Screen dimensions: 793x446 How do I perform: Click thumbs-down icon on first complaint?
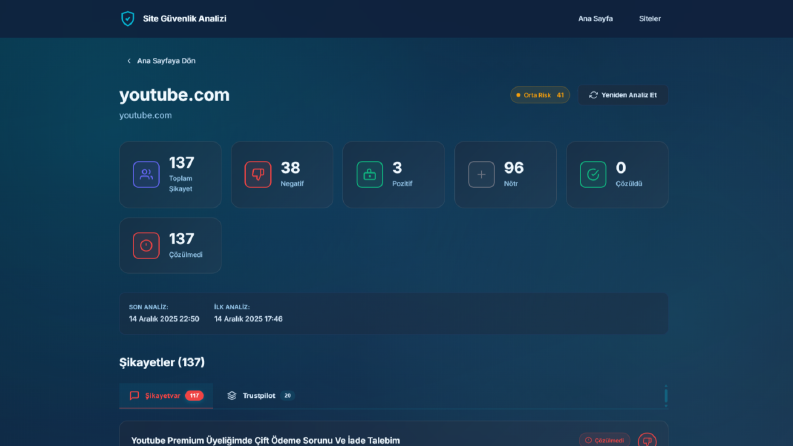click(x=647, y=440)
